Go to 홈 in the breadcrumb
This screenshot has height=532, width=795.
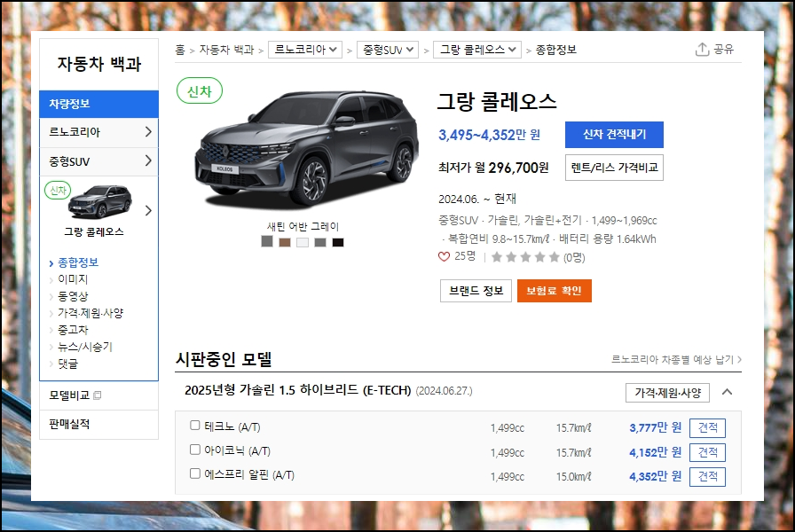pyautogui.click(x=180, y=50)
